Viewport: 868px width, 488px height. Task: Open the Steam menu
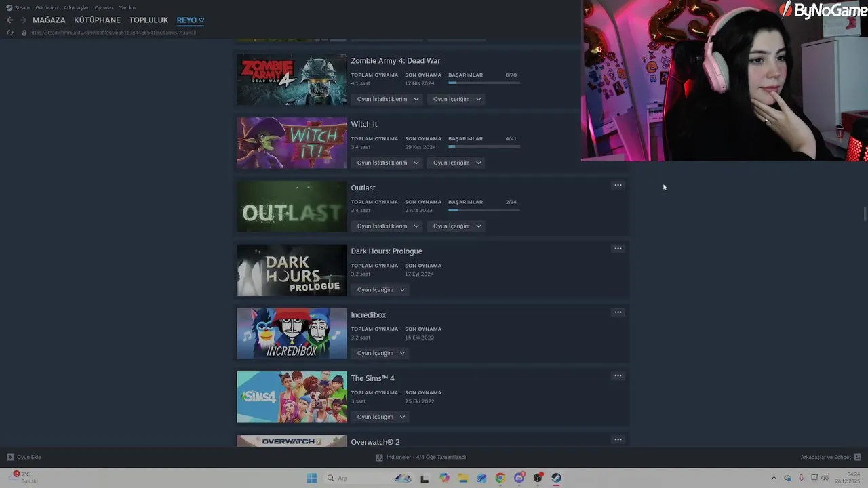(x=22, y=7)
